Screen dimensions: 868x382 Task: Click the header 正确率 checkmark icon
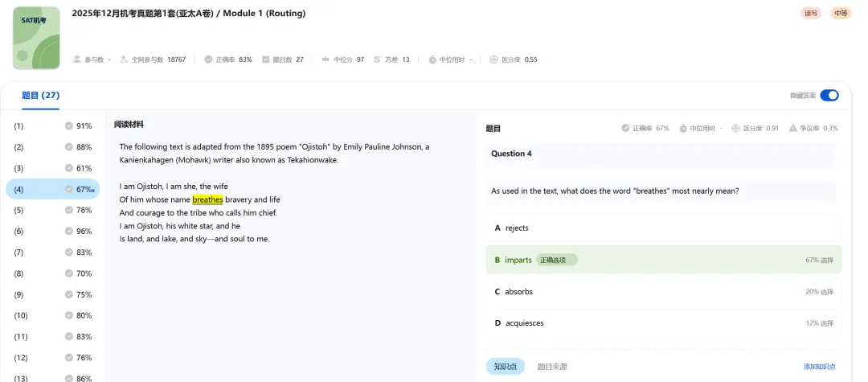tap(209, 60)
